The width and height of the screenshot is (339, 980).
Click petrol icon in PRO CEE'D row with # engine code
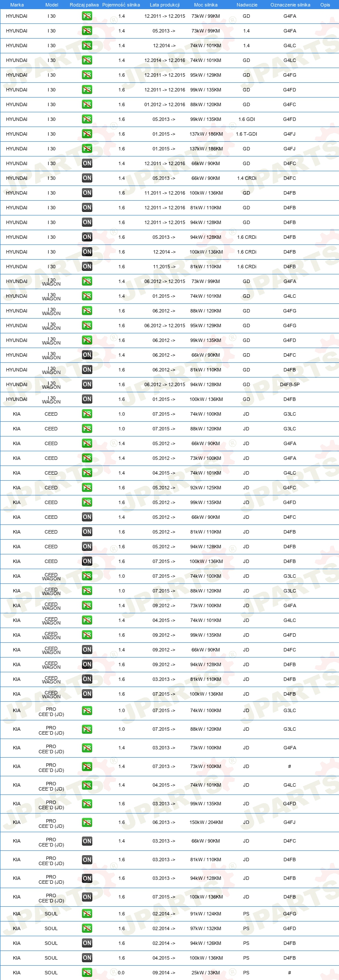(87, 766)
